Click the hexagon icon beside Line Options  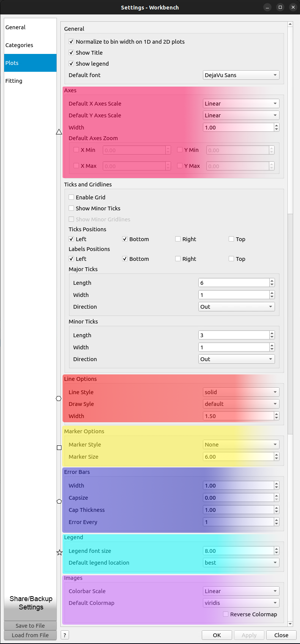pyautogui.click(x=59, y=398)
